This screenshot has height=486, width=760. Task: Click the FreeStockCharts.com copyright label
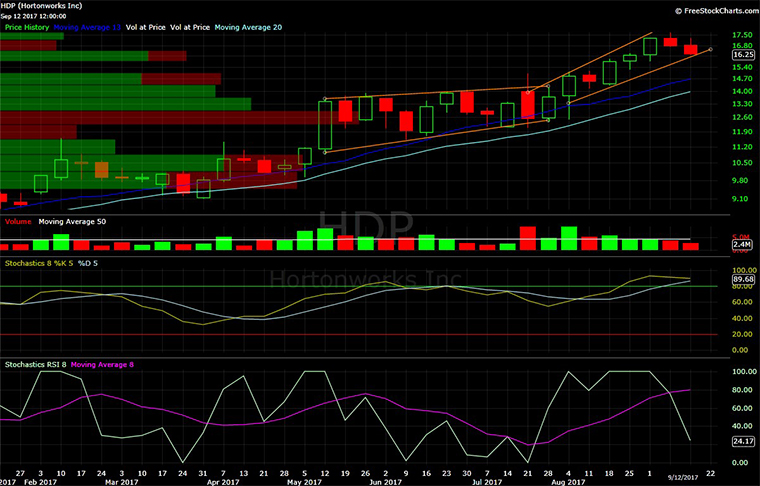point(717,11)
